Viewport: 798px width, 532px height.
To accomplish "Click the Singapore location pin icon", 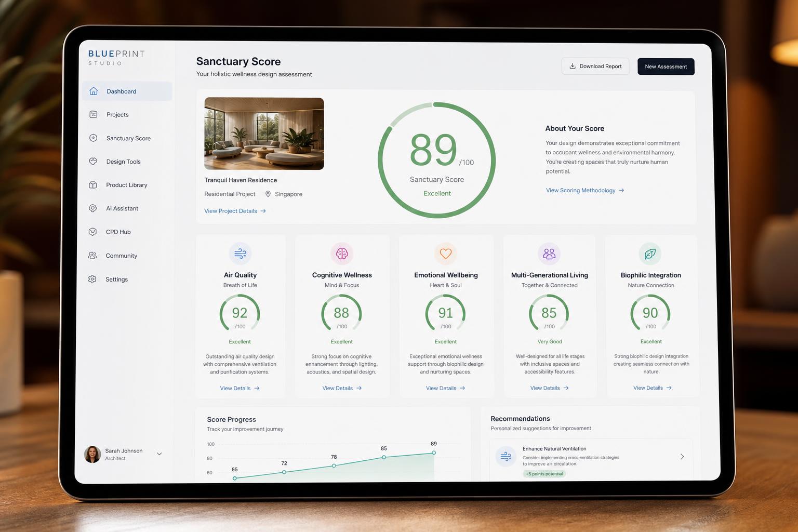I will click(268, 194).
